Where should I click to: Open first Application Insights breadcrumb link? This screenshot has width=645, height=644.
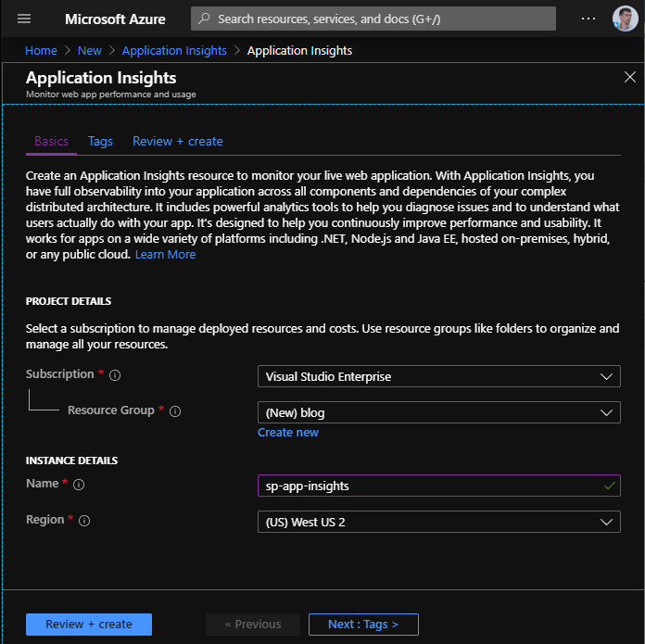[174, 51]
